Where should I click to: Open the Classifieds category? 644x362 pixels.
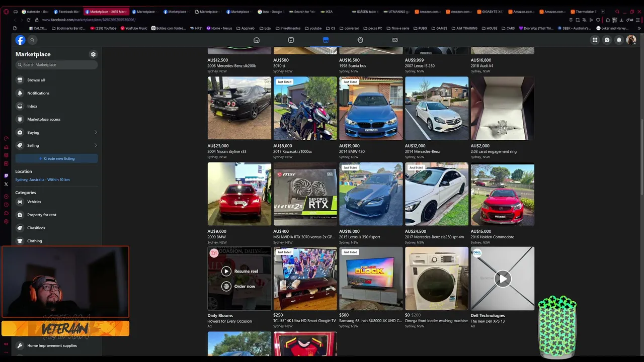coord(56,228)
